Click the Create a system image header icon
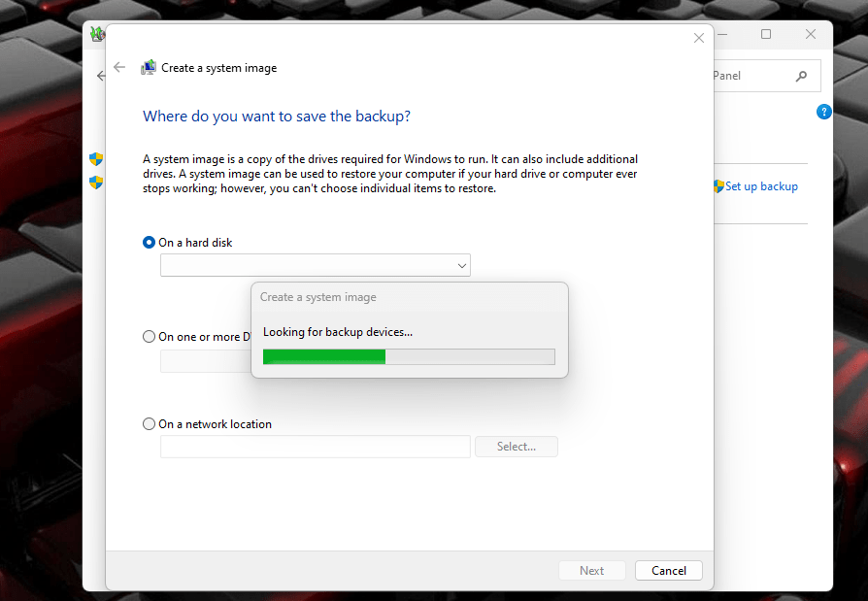The image size is (868, 601). pos(148,67)
